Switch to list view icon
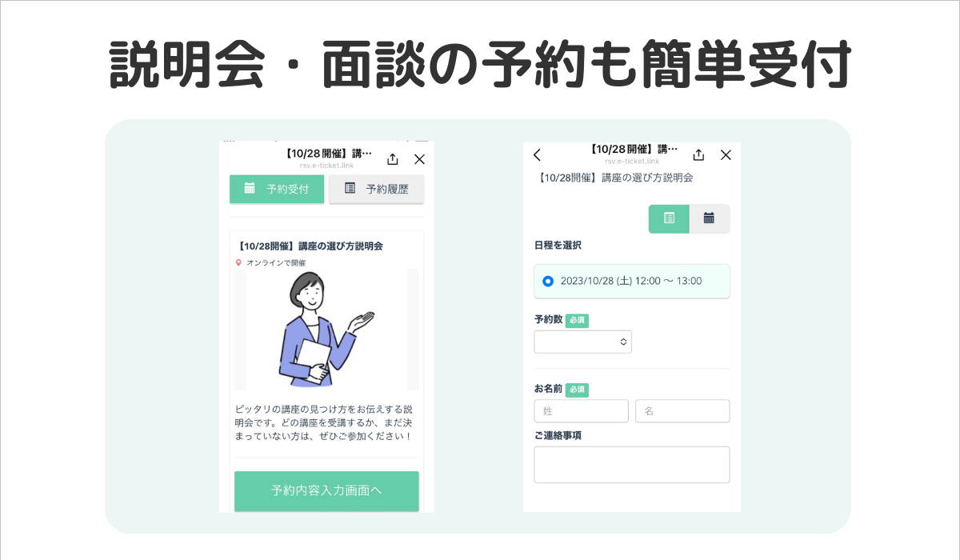The image size is (960, 560). coord(670,218)
